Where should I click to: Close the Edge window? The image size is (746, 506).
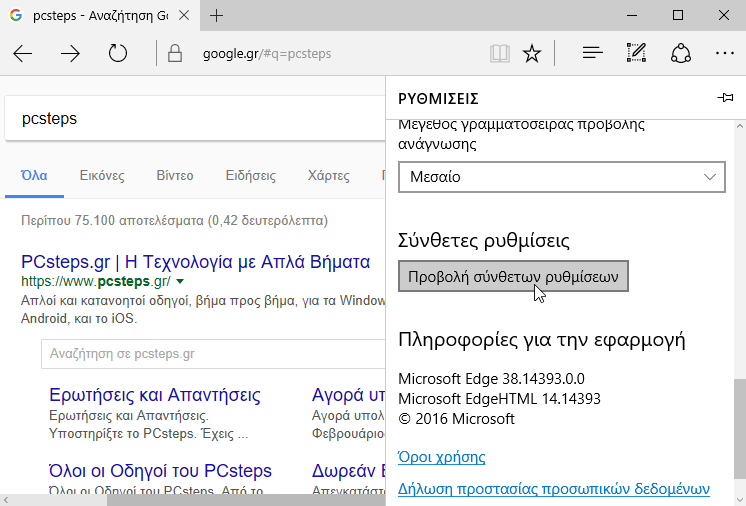click(x=724, y=16)
